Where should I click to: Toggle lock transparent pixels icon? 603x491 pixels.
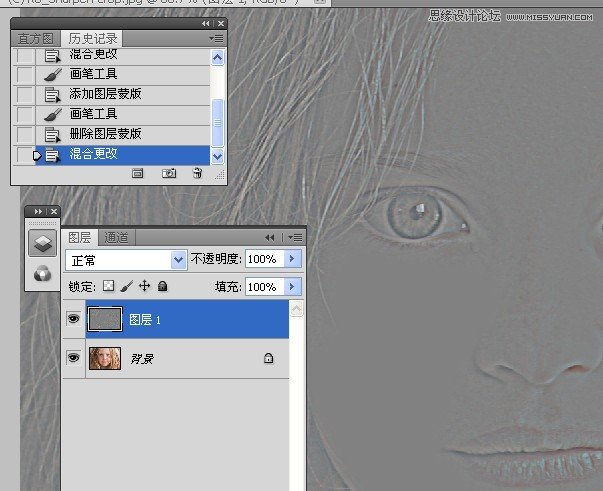(108, 286)
